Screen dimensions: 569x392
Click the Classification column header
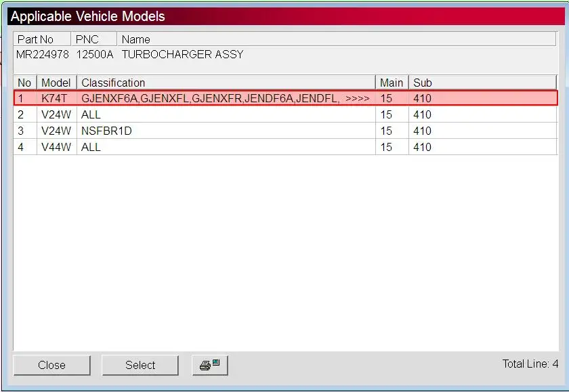(226, 83)
